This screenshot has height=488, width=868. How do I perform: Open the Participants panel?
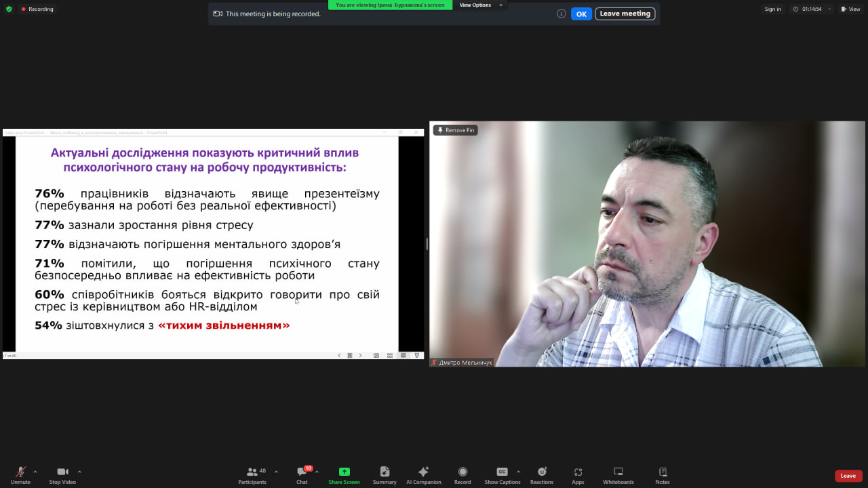tap(252, 475)
